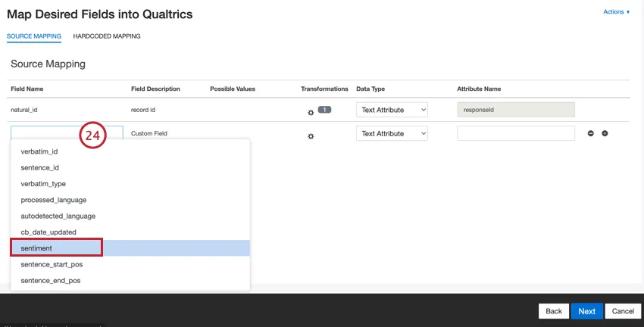Viewport: 644px width, 327px height.
Task: Pick processed_language in the dropdown list
Action: (54, 200)
